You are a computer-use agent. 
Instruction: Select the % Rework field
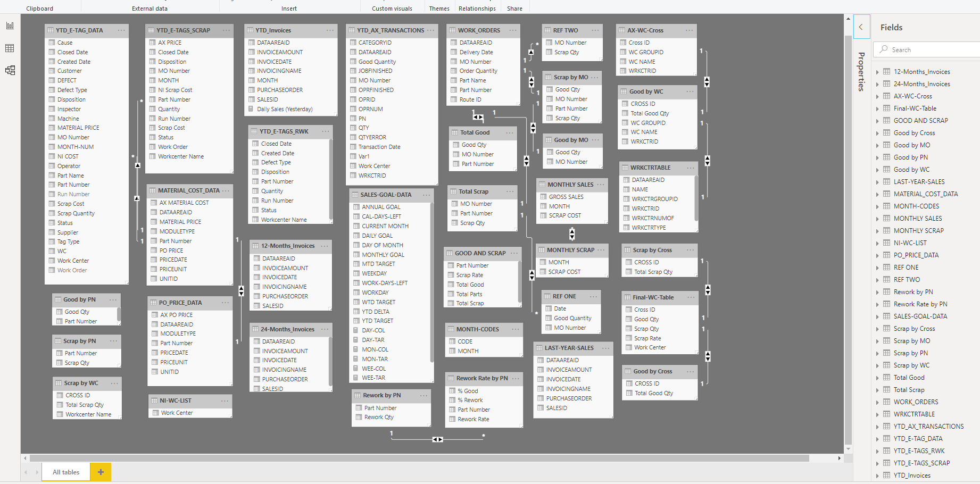[x=470, y=400]
